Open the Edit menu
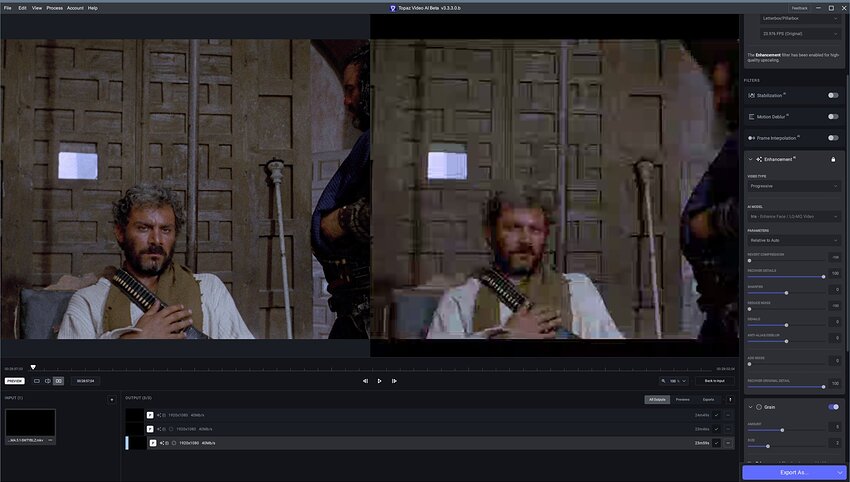The image size is (850, 482). pos(22,8)
